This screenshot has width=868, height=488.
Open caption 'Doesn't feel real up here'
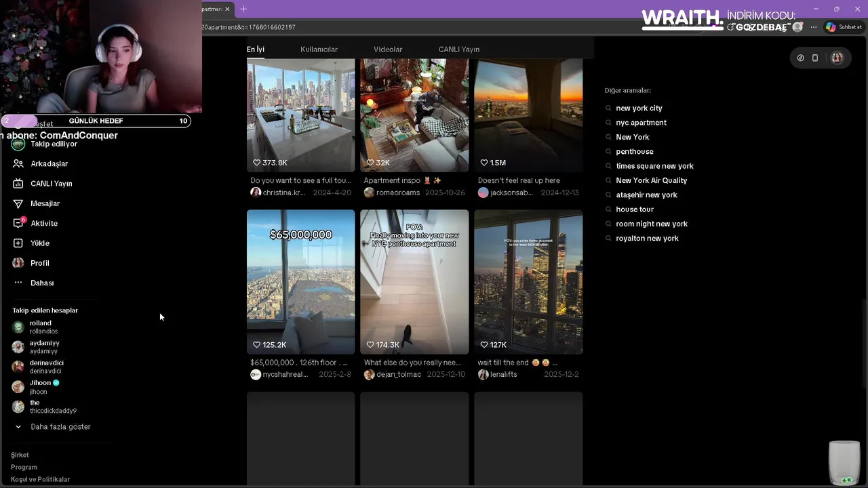click(x=519, y=180)
